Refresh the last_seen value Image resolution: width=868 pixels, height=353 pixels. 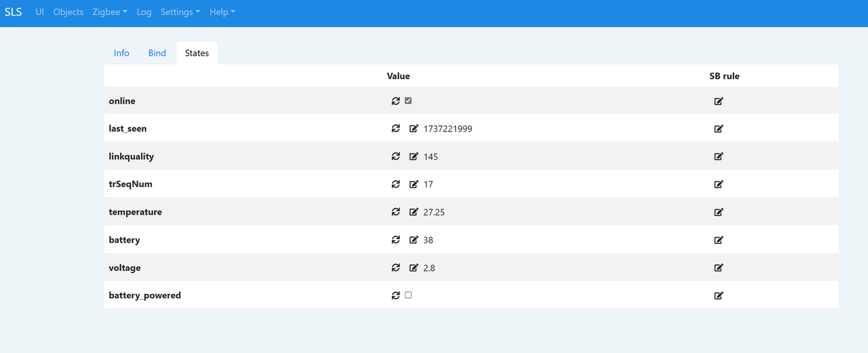[395, 129]
